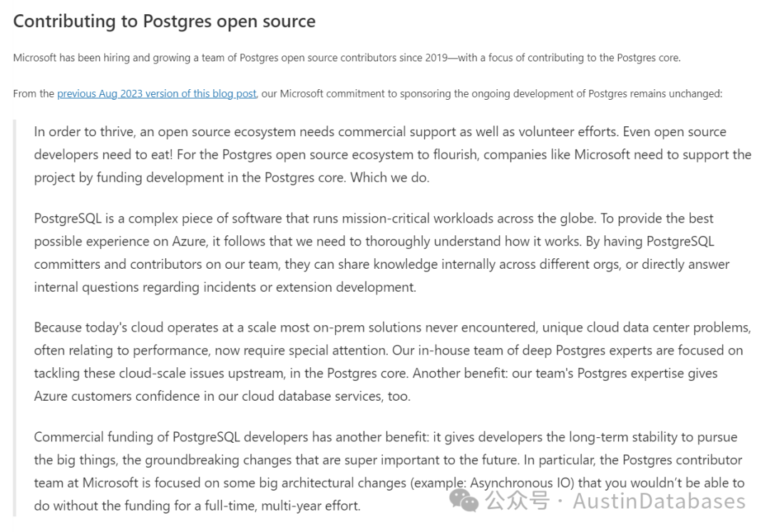
Task: Click the sentence Which we do.
Action: pos(389,178)
